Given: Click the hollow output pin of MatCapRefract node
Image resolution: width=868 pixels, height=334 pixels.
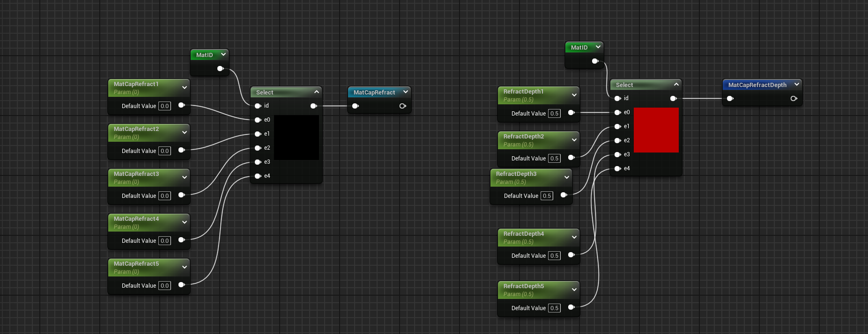Looking at the screenshot, I should pyautogui.click(x=402, y=106).
